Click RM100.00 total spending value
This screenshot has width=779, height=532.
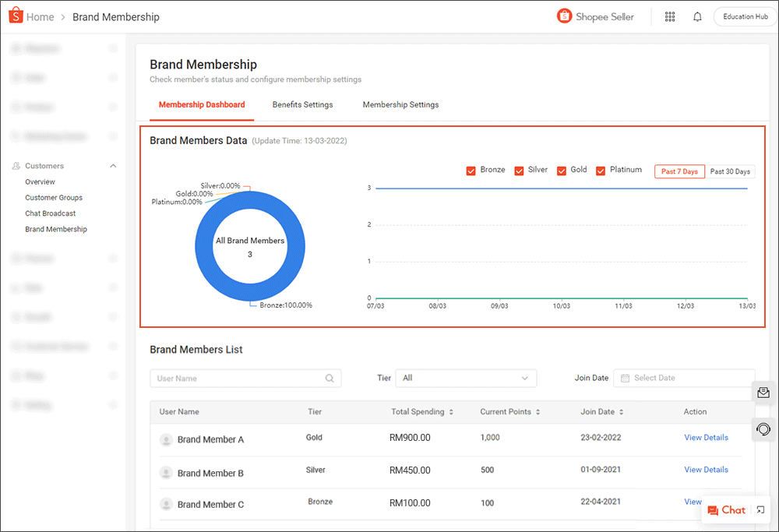pyautogui.click(x=410, y=503)
